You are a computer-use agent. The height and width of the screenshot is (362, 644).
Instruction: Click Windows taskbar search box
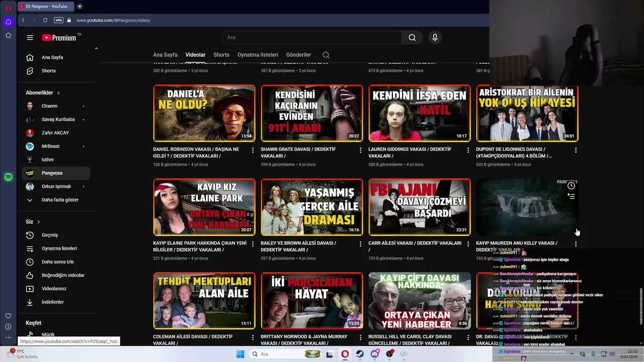286,354
